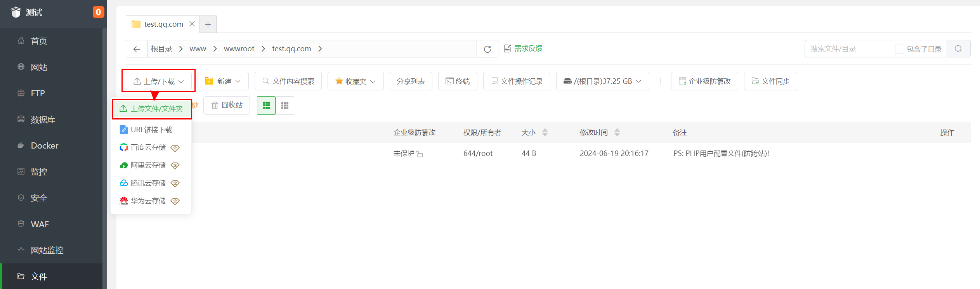Switch to grid view icon
This screenshot has height=289, width=980.
pos(285,106)
